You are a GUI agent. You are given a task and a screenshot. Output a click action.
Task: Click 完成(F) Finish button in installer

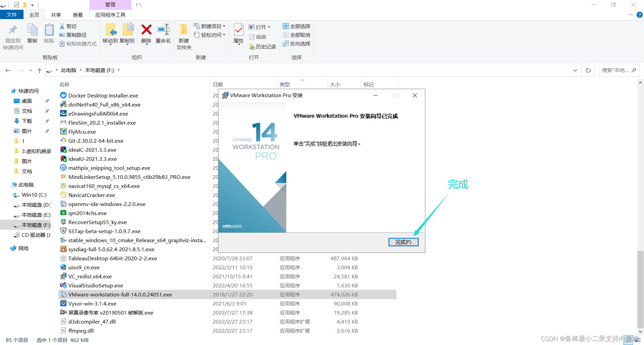pyautogui.click(x=403, y=242)
